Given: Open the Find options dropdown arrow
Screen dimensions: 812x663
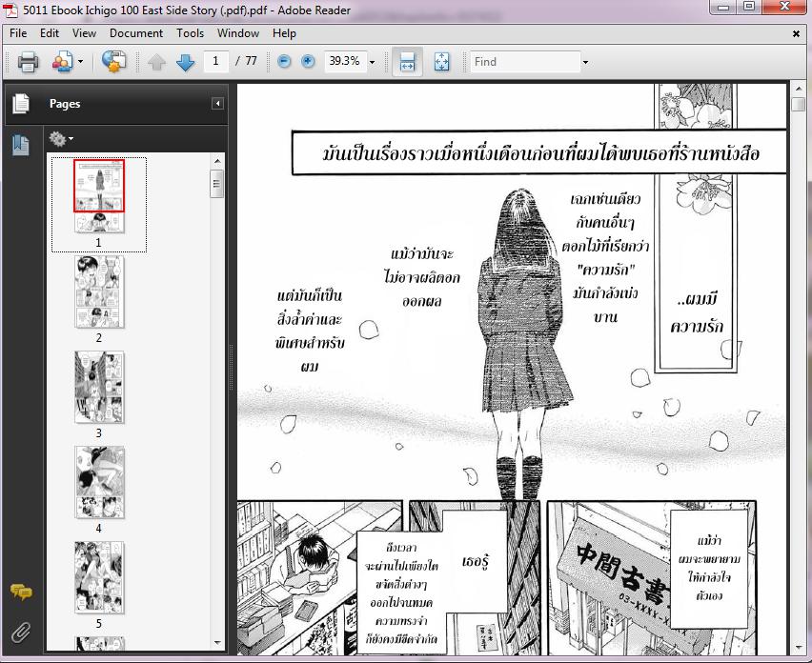Looking at the screenshot, I should [x=586, y=62].
